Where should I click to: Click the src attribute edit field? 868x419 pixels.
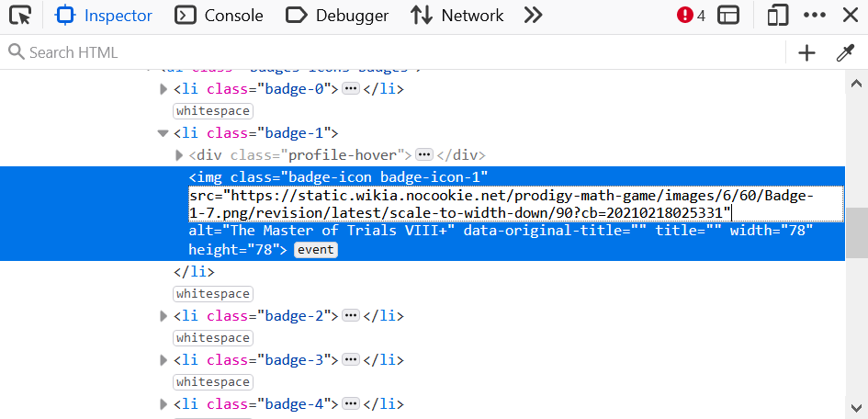pos(516,204)
